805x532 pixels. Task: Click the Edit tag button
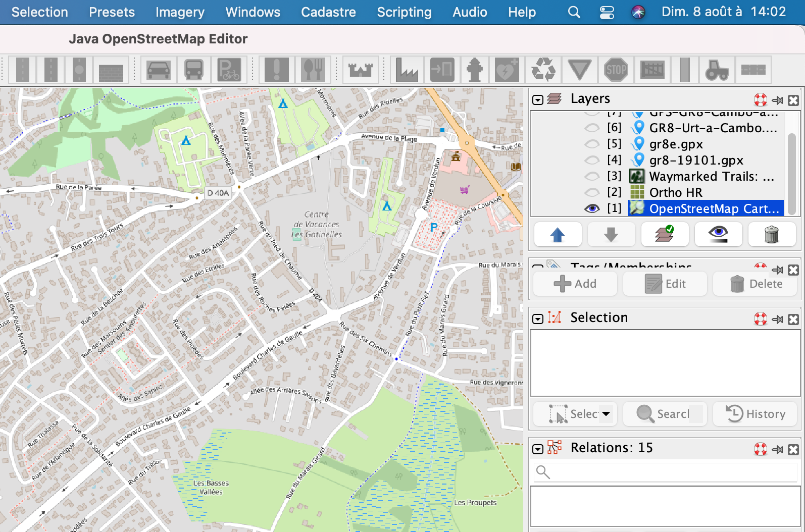[x=665, y=284]
